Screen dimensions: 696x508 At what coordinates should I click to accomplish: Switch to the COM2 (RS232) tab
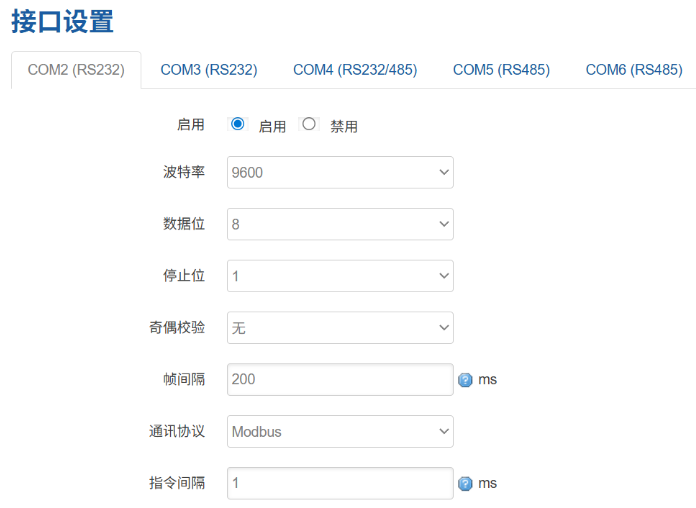pyautogui.click(x=76, y=70)
